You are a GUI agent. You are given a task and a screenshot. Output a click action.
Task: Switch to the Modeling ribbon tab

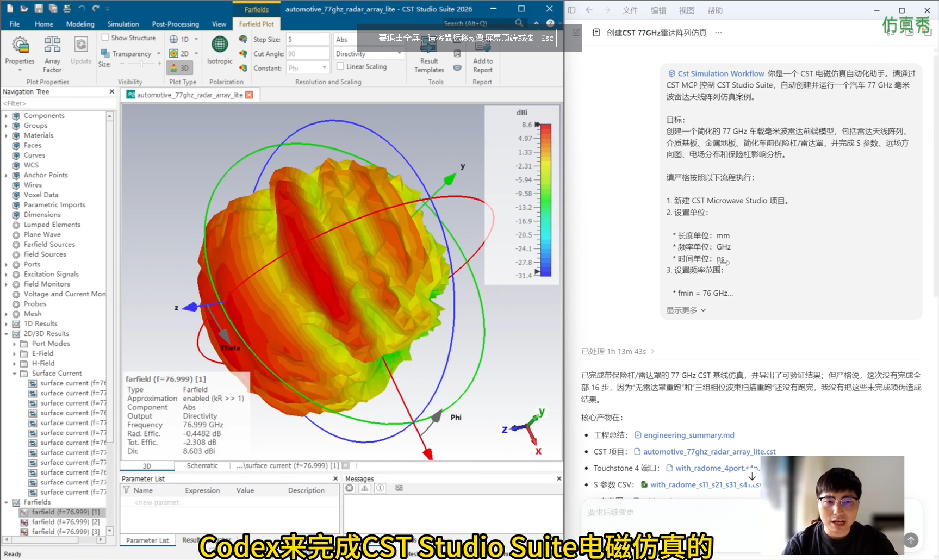coord(80,24)
